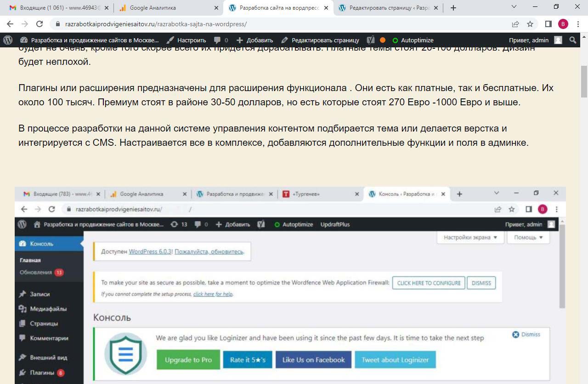588x384 pixels.
Task: Click the address bar showing razrabotka-sajta-na-wordpress URL
Action: point(276,24)
